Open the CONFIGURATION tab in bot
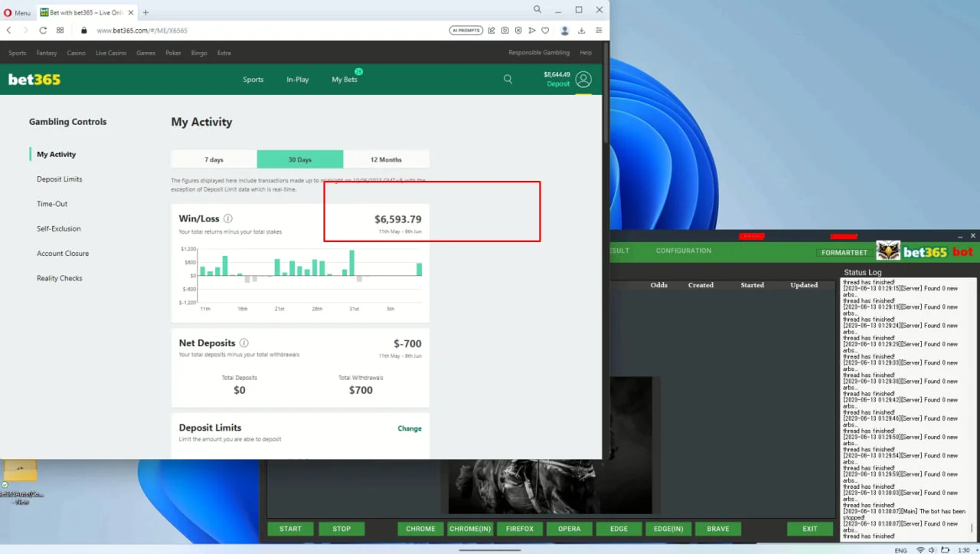 (x=683, y=251)
